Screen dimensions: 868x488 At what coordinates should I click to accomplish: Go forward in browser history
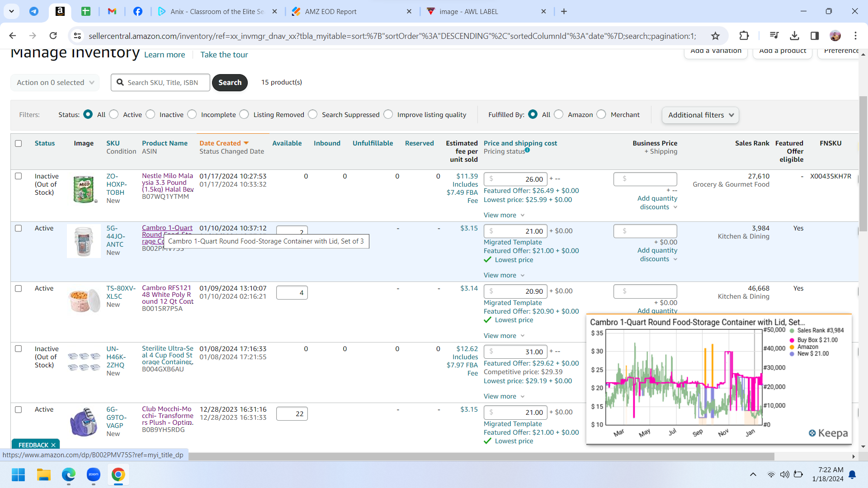click(33, 36)
